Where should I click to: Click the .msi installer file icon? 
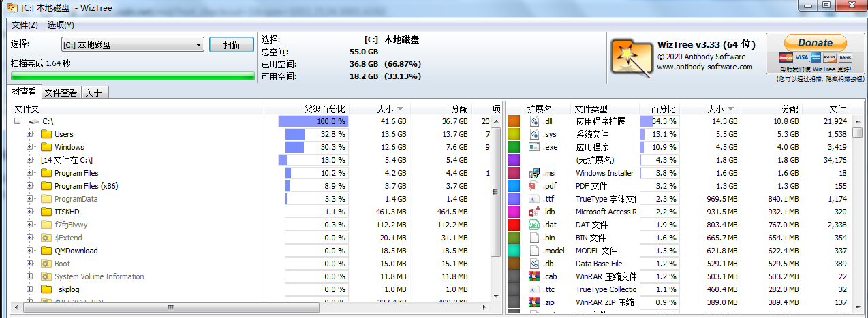pos(534,173)
